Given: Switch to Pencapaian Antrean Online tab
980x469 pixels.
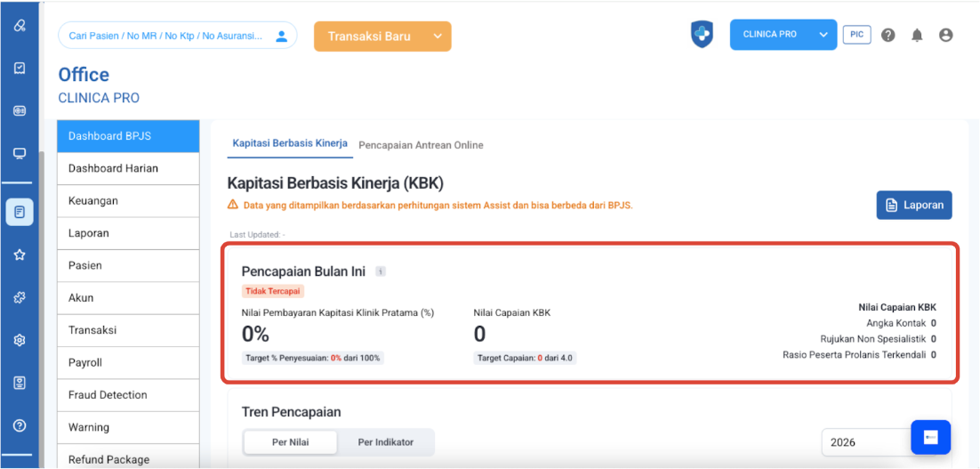Looking at the screenshot, I should point(421,145).
